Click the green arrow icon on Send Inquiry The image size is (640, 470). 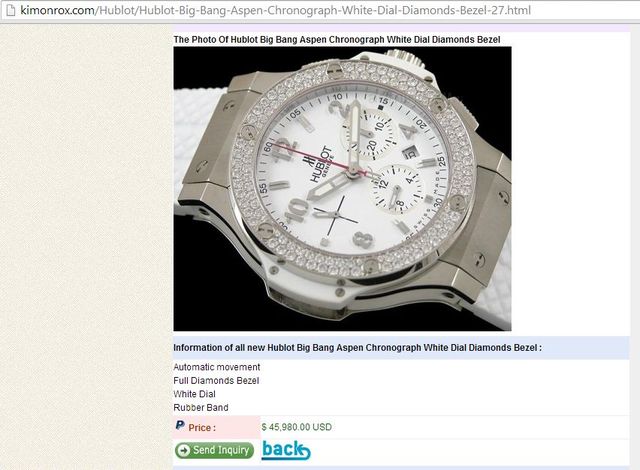coord(184,450)
